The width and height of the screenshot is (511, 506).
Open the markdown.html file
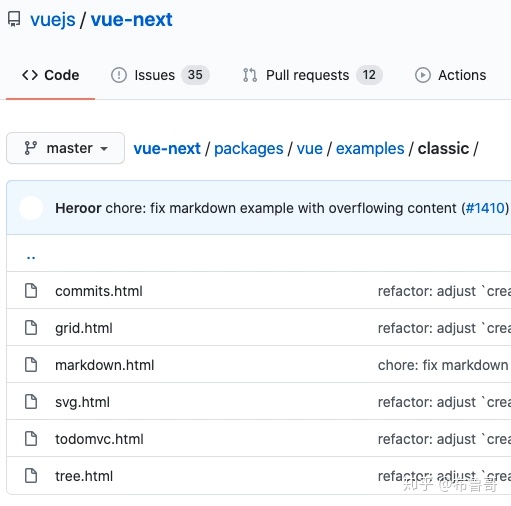(x=105, y=365)
